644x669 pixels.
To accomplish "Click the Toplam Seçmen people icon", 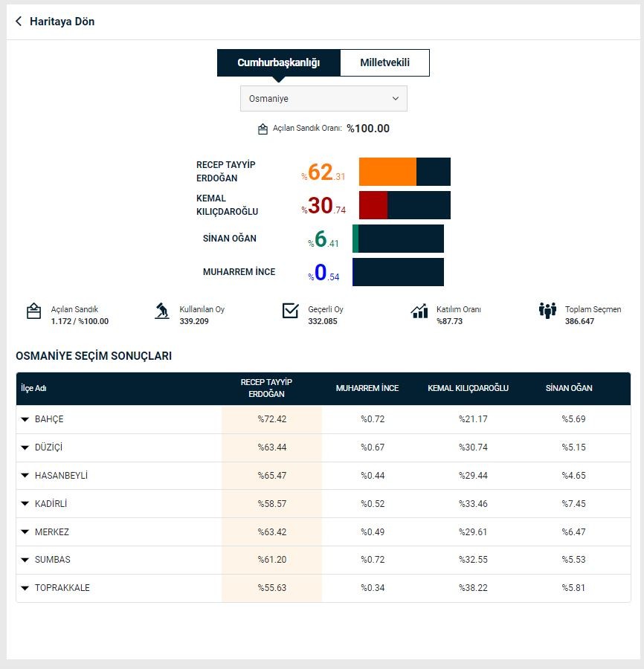I will tap(547, 311).
